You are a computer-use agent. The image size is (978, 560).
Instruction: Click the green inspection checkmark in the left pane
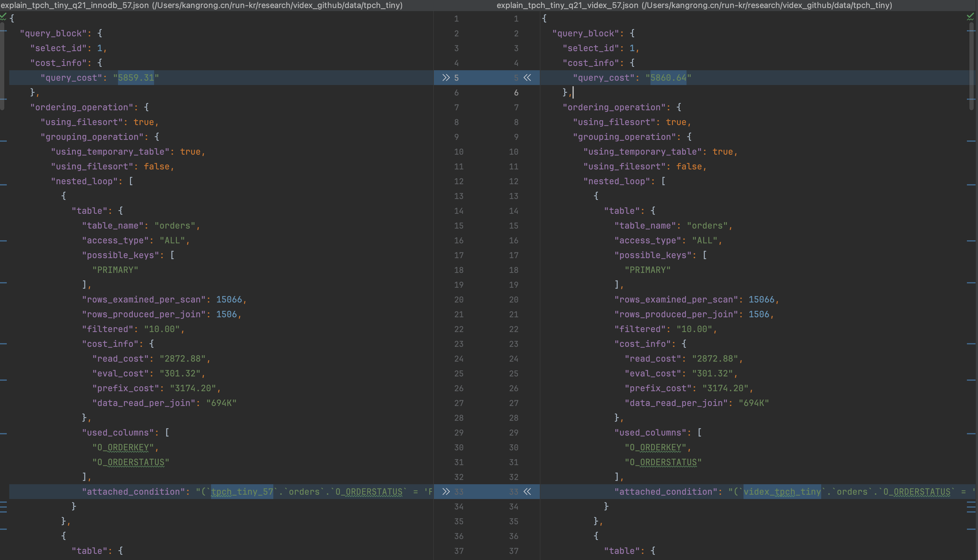[x=3, y=16]
